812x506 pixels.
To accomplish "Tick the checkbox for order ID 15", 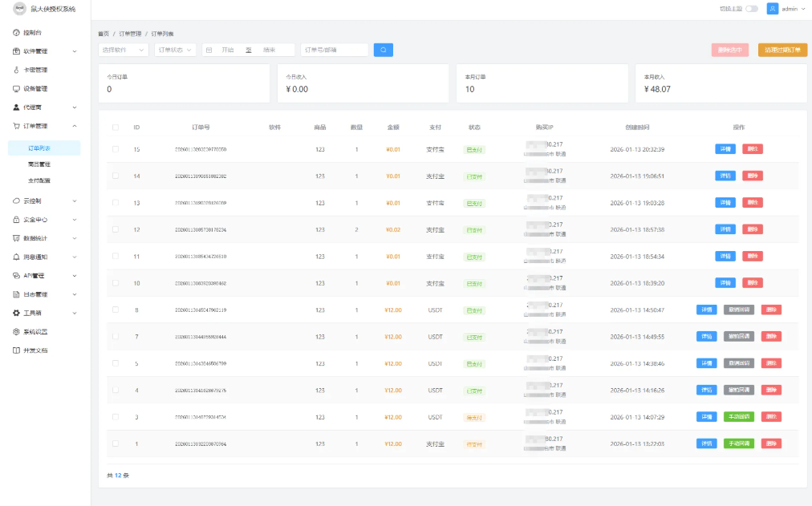I will point(116,149).
